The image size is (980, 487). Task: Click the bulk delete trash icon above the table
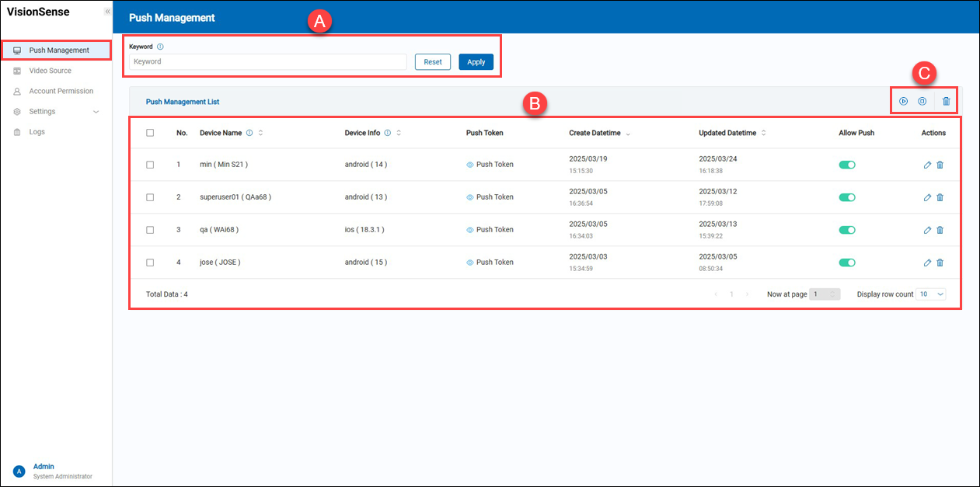(x=946, y=101)
